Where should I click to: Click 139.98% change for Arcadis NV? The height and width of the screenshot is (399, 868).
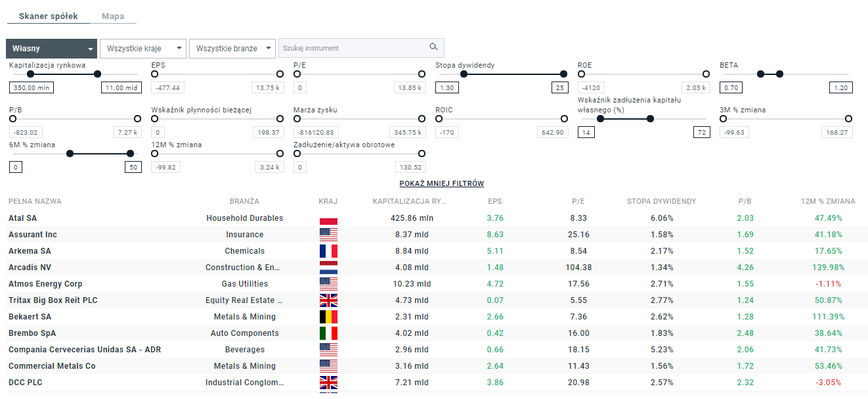click(x=828, y=268)
